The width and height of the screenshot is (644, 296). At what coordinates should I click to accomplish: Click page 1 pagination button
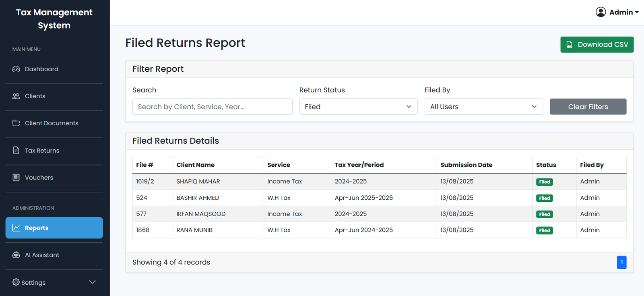tap(621, 262)
